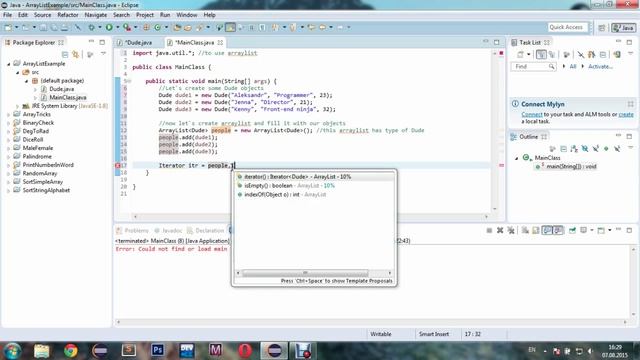The image size is (640, 360).
Task: Click the New Task icon in Task List
Action: pos(520,54)
